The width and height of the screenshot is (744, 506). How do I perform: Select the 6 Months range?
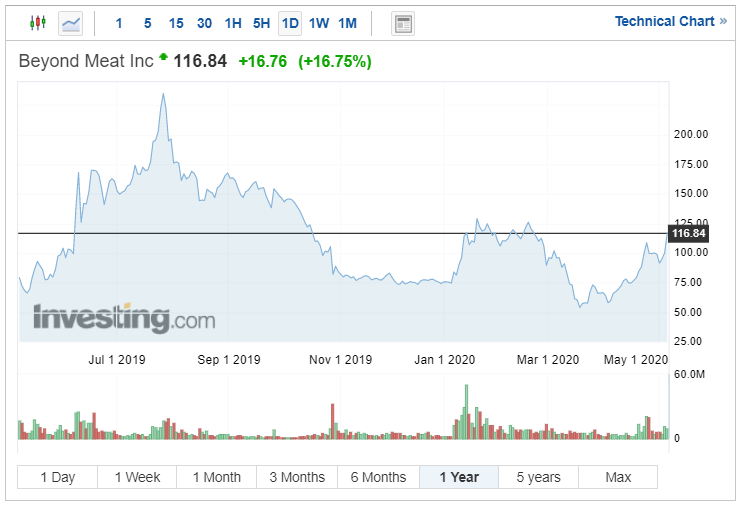coord(378,477)
